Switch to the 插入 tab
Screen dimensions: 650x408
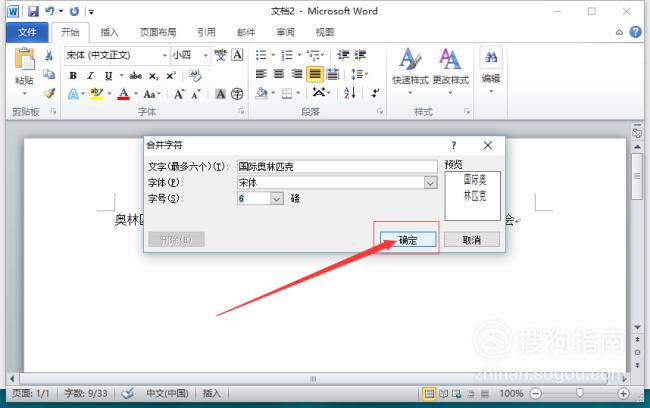coord(109,32)
